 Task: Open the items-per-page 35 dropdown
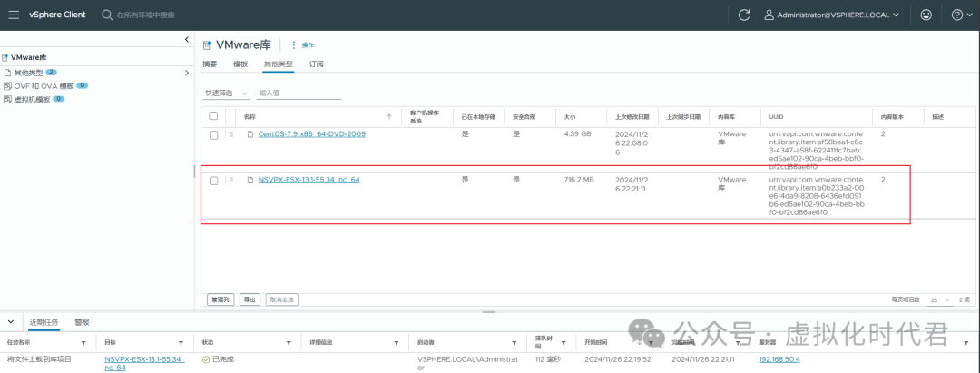(x=941, y=299)
